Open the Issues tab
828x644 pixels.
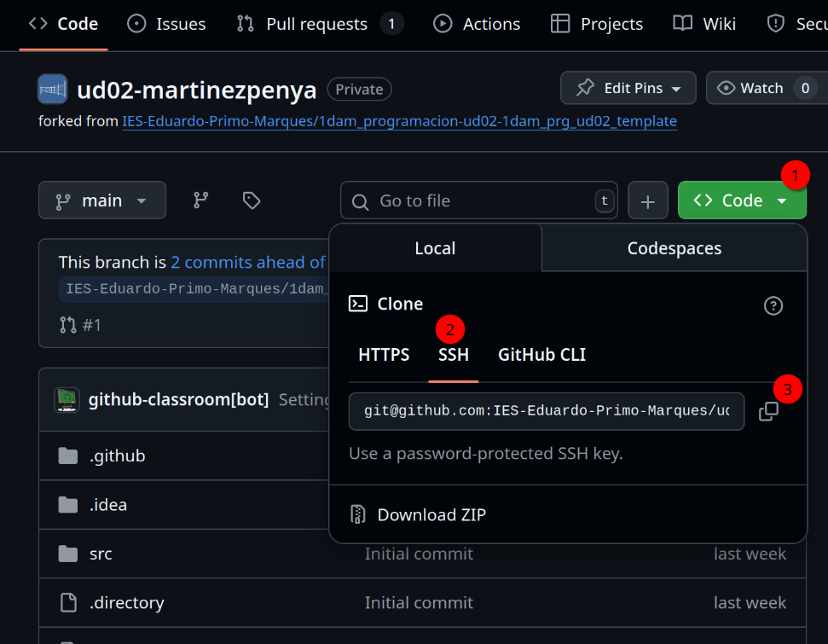[166, 25]
